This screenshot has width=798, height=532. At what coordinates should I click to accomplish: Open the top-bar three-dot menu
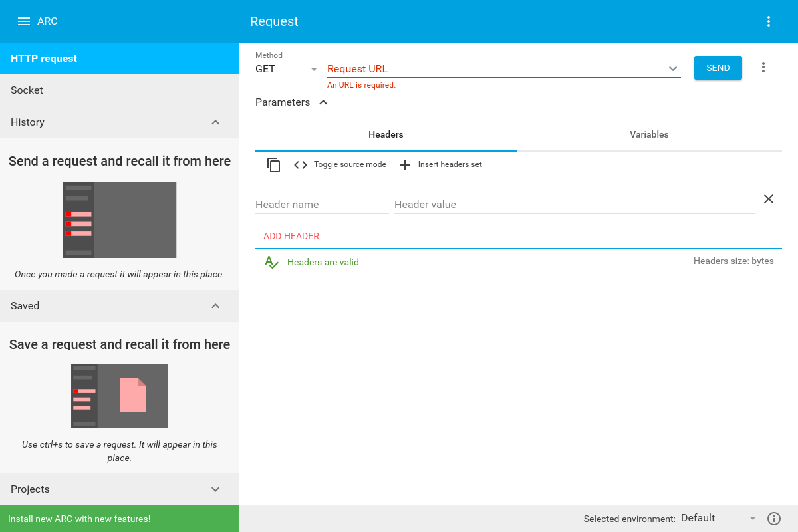pyautogui.click(x=769, y=21)
